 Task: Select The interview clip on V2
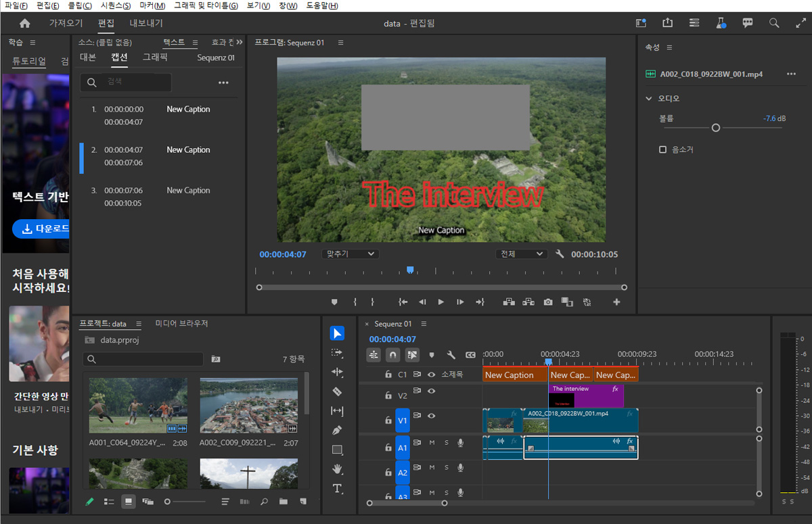coord(586,396)
